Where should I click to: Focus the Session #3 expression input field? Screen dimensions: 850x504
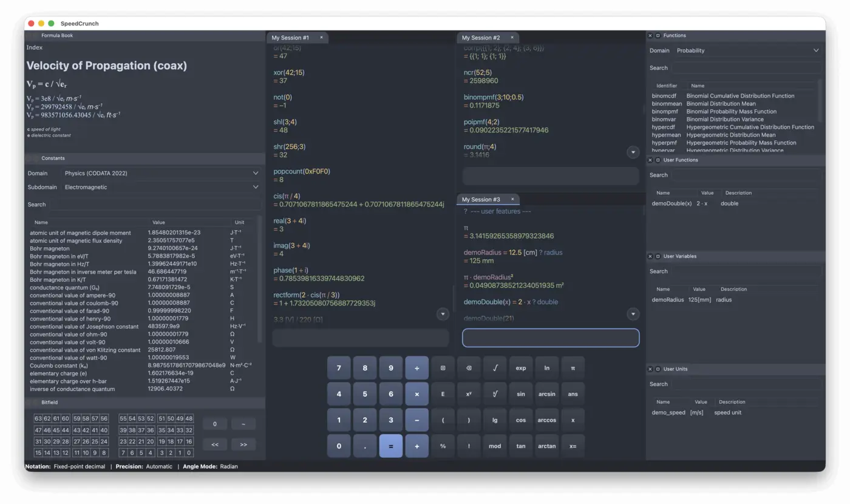[551, 338]
